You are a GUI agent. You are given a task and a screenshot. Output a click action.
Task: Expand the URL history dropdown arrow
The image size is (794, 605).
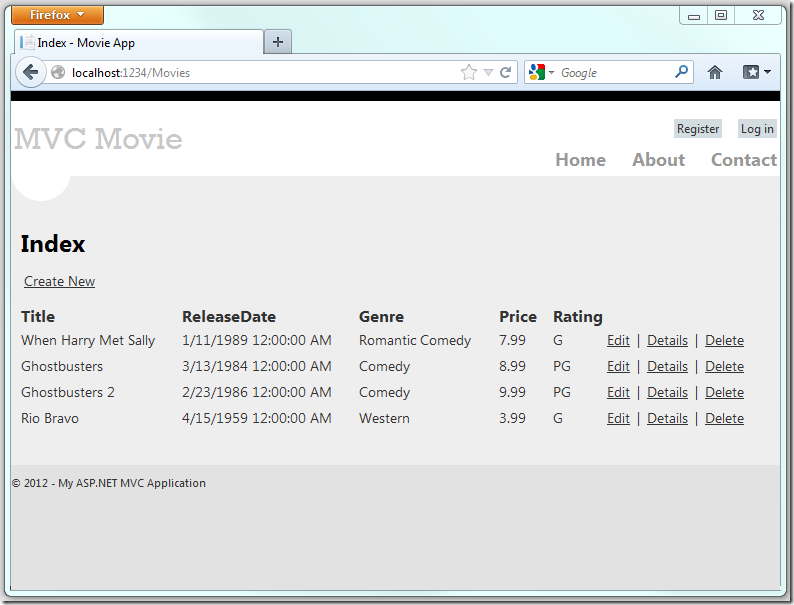pos(488,72)
